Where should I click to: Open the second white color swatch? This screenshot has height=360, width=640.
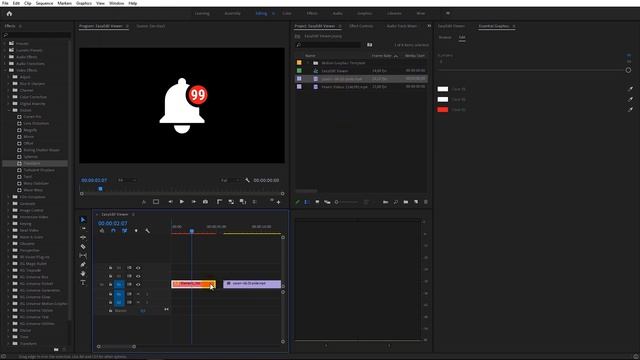442,99
